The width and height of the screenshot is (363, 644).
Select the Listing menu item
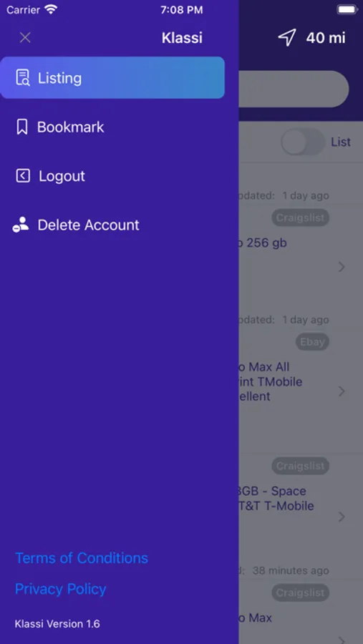[x=112, y=77]
